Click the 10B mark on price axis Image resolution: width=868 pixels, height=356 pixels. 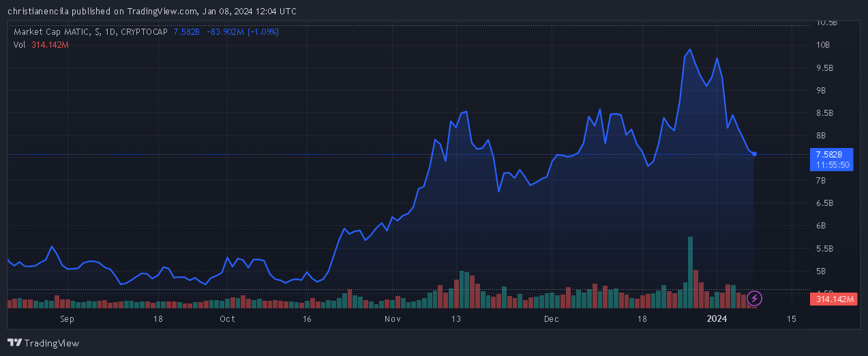pyautogui.click(x=823, y=45)
